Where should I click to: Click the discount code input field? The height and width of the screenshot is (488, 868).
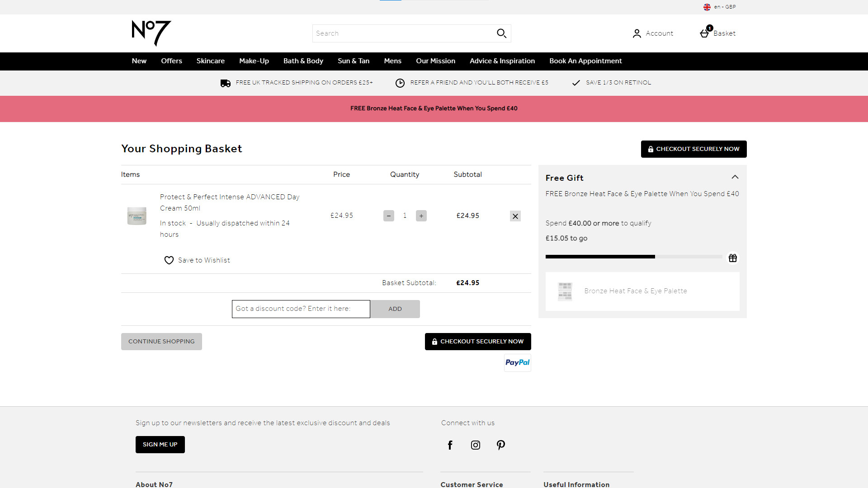[301, 309]
